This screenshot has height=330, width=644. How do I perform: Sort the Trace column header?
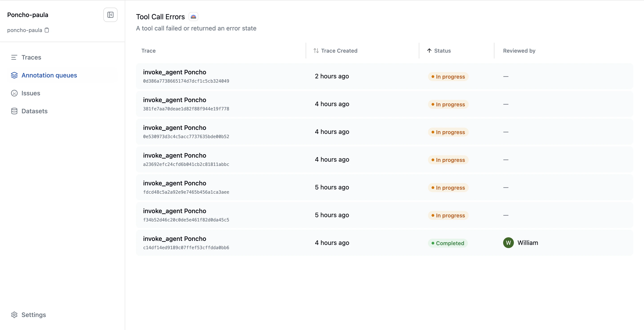coord(148,51)
